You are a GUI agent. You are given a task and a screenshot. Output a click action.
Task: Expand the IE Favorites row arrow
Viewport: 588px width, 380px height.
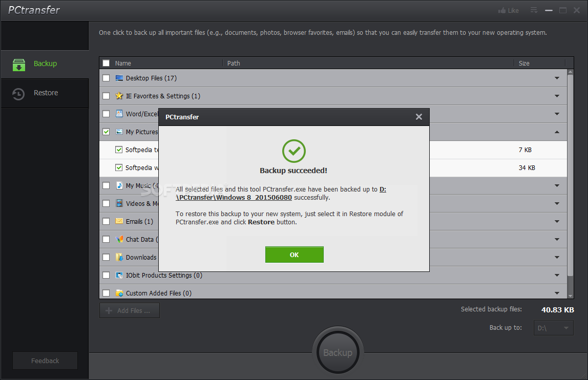click(x=557, y=96)
